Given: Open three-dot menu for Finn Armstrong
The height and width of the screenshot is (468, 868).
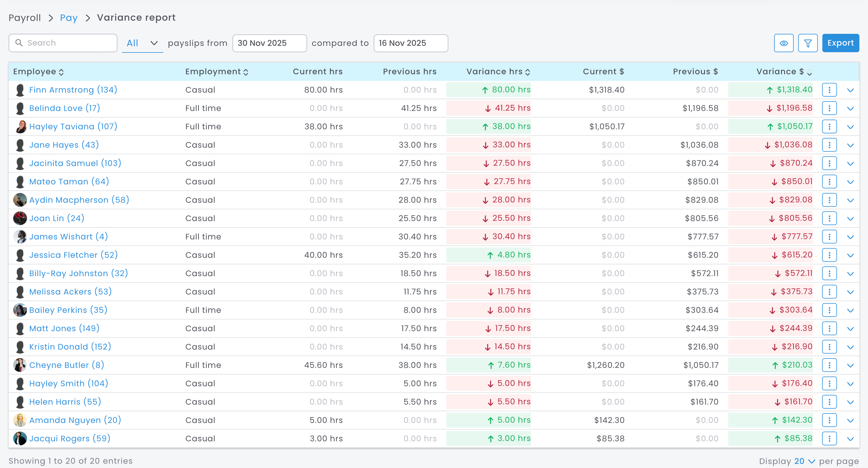Looking at the screenshot, I should coord(829,90).
